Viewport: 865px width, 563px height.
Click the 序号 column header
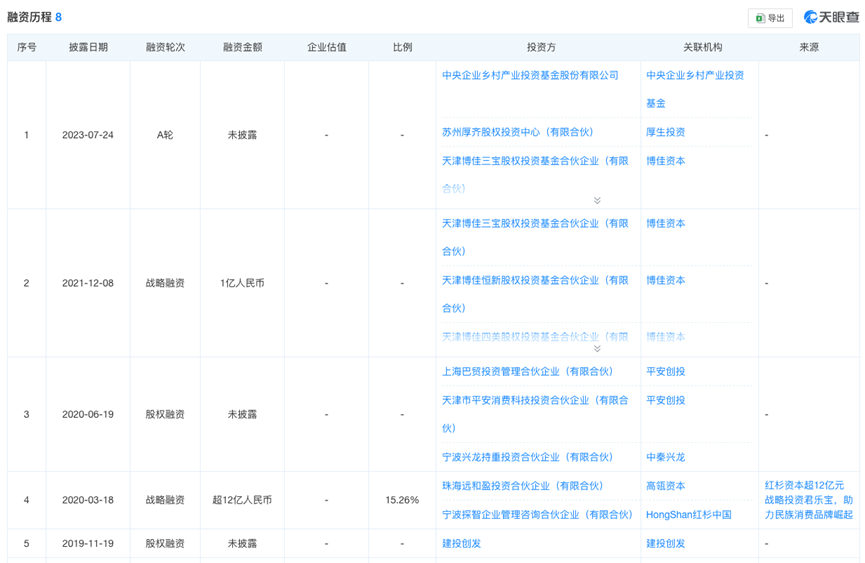coord(26,47)
